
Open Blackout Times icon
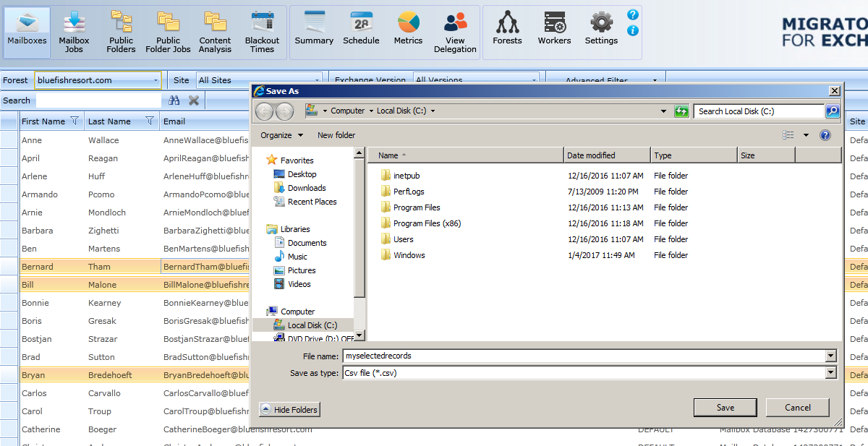[262, 33]
